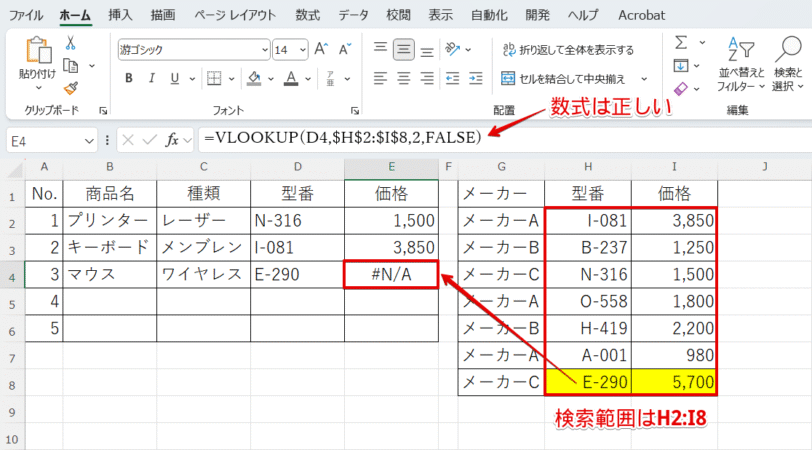Open font settings dialog launcher
Viewport: 812px width, 450px height.
click(x=355, y=110)
